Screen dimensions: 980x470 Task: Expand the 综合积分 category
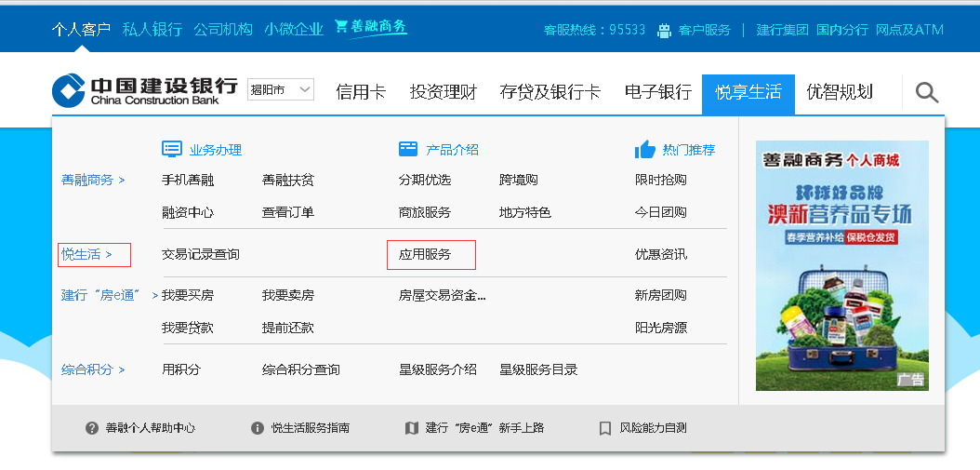click(x=93, y=369)
